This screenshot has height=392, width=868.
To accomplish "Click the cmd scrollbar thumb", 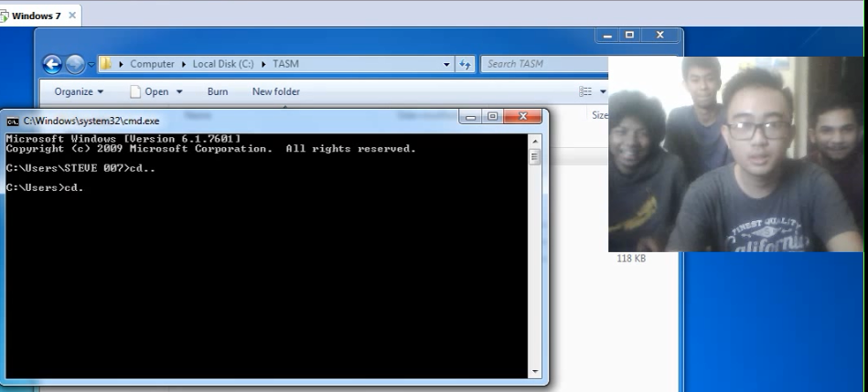I will (534, 157).
